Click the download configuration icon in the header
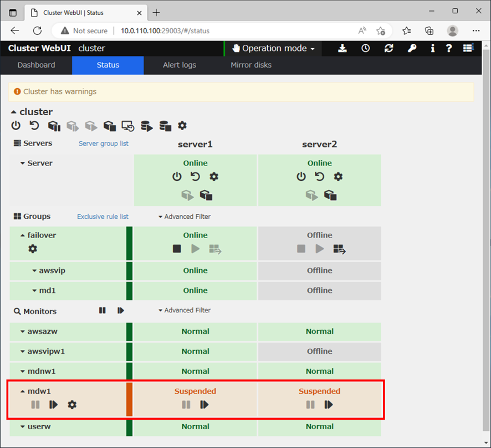Screen dimensions: 491x448 point(342,49)
